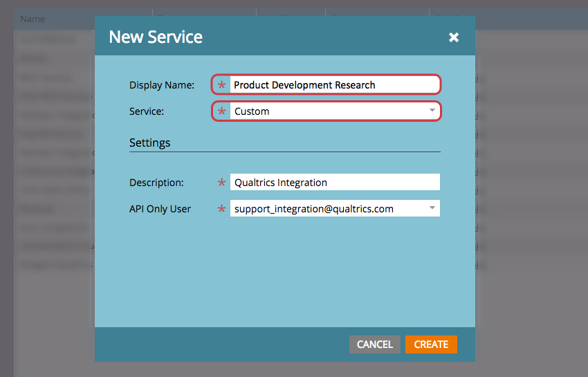Click the Name column header in background
This screenshot has width=588, height=377.
pos(33,19)
